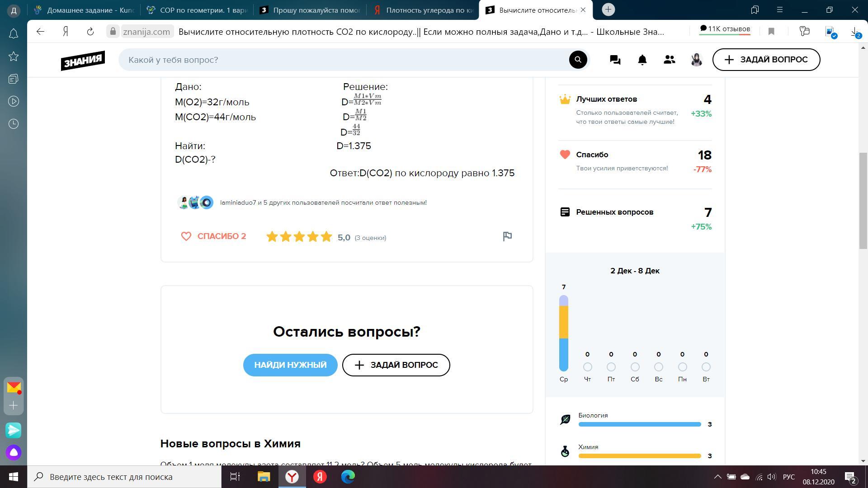This screenshot has width=868, height=488.
Task: Open browser history clock in sidebar
Action: pyautogui.click(x=14, y=124)
